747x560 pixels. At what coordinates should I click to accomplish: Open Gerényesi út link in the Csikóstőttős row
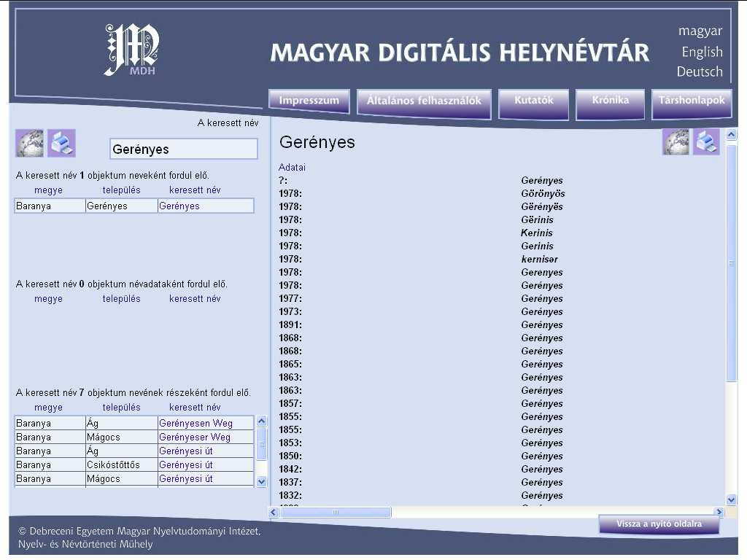pos(186,464)
